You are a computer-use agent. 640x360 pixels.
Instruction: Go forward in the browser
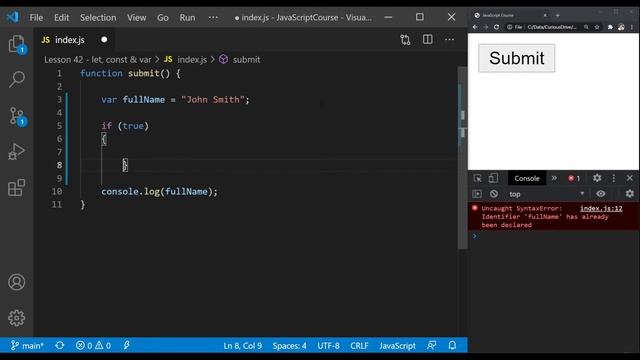486,27
